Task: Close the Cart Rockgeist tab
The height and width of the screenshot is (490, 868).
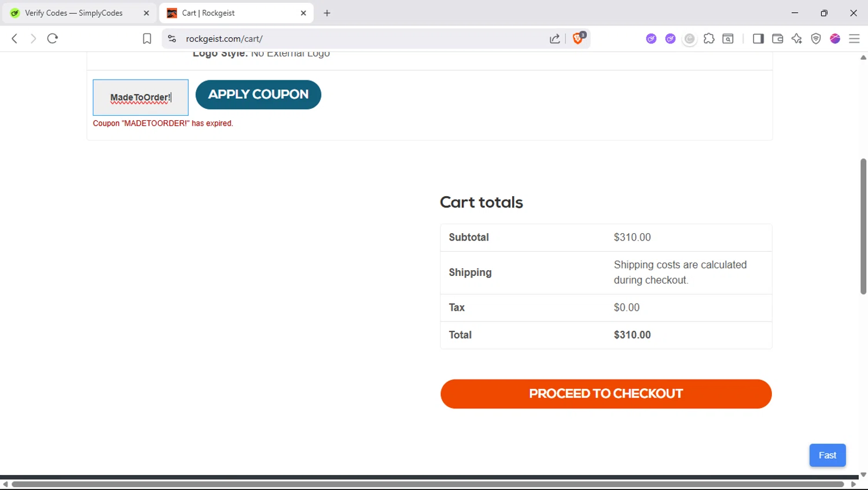Action: (303, 13)
